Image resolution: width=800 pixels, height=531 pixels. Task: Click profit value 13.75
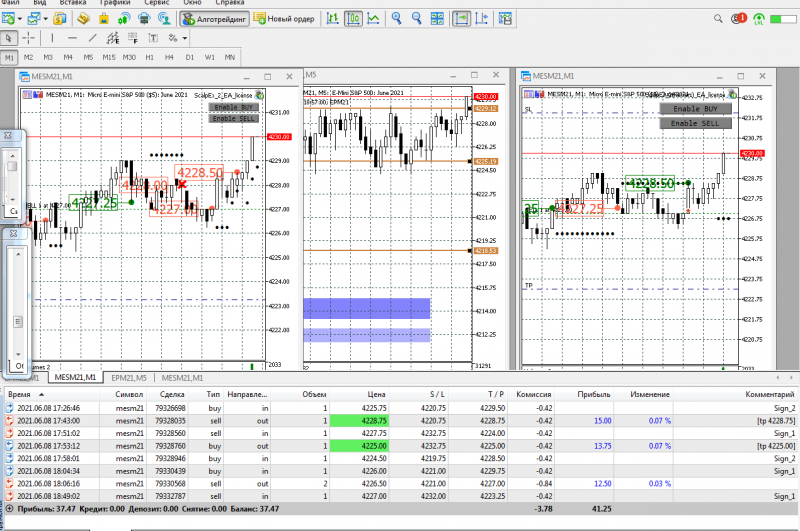(x=603, y=446)
